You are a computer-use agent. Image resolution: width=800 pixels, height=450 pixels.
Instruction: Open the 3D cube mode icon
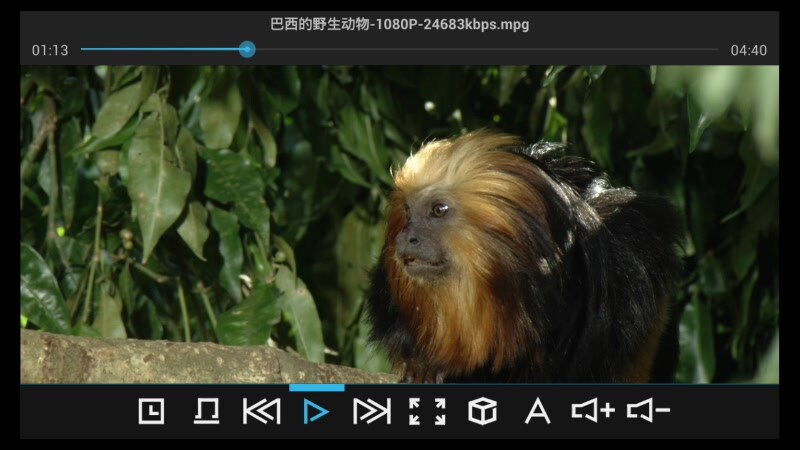tap(482, 411)
